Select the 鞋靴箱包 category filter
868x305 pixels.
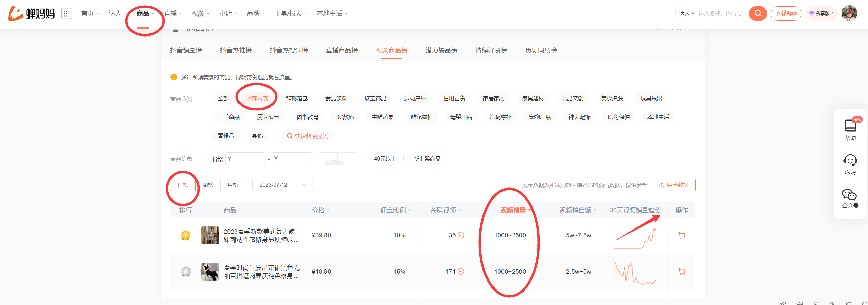(x=296, y=99)
